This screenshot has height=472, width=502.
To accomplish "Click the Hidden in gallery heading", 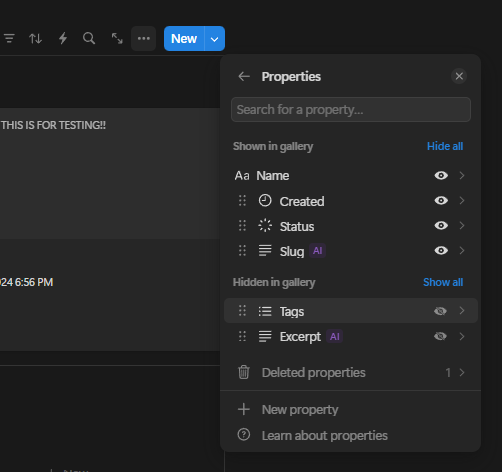I will tap(274, 282).
